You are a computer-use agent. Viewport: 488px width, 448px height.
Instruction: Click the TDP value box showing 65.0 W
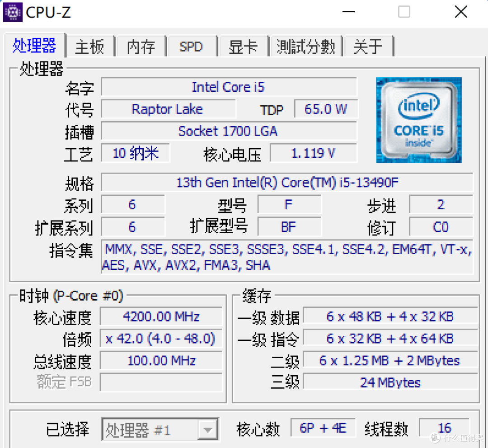click(325, 109)
